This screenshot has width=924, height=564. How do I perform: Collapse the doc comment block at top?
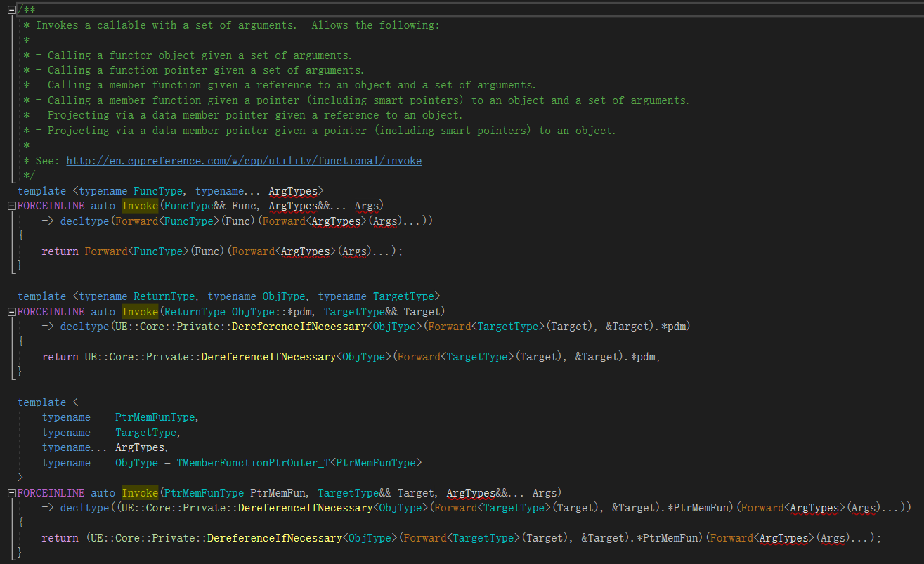(11, 9)
